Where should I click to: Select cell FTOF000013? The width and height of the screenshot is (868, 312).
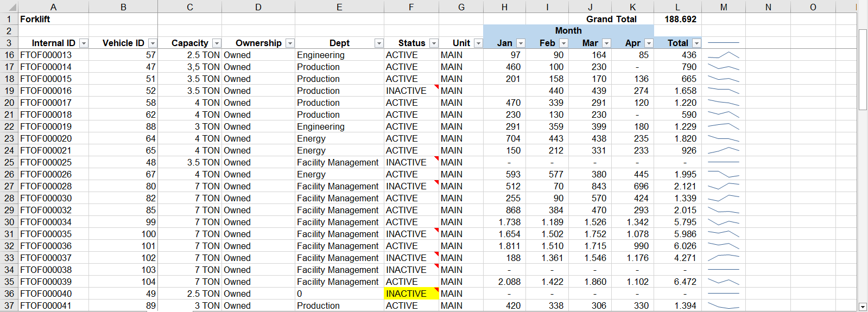pos(53,55)
